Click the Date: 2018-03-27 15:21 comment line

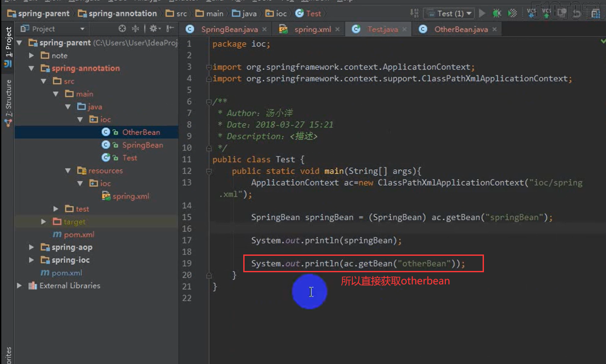point(276,125)
